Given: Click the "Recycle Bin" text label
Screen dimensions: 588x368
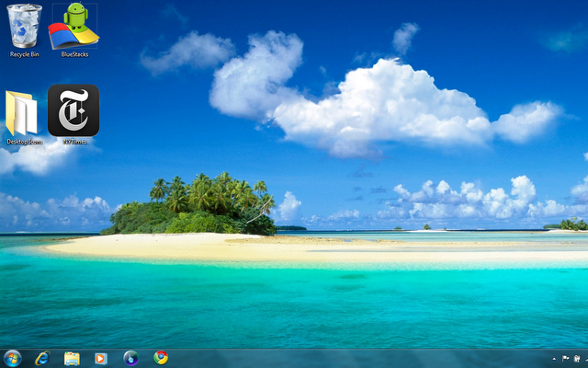Looking at the screenshot, I should coord(24,54).
